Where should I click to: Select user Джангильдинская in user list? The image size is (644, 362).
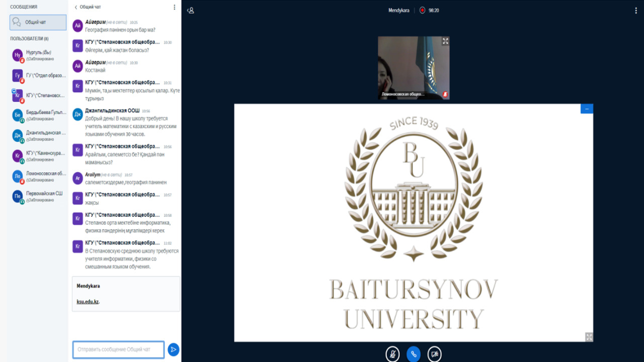point(38,136)
